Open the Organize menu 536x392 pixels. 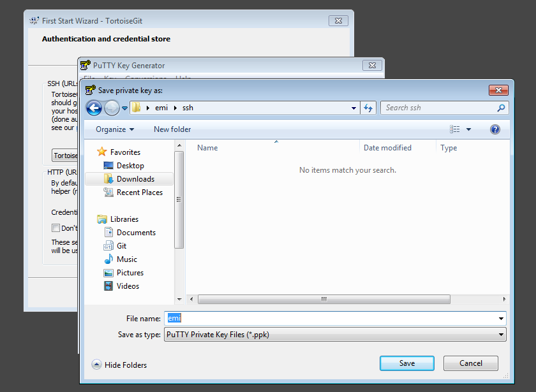click(114, 129)
